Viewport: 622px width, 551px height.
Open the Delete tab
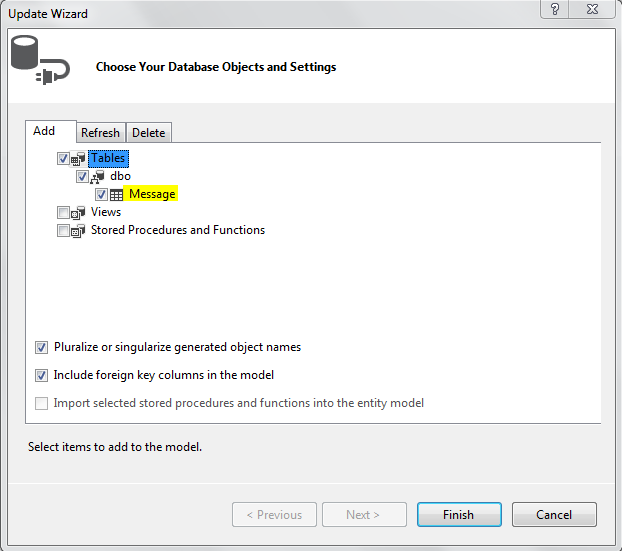tap(149, 133)
